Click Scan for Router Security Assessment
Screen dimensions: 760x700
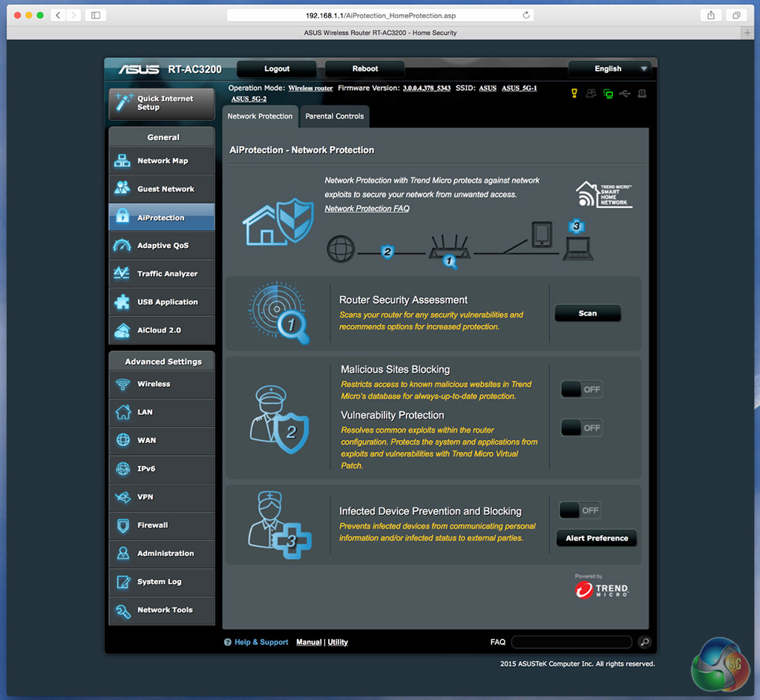point(588,313)
